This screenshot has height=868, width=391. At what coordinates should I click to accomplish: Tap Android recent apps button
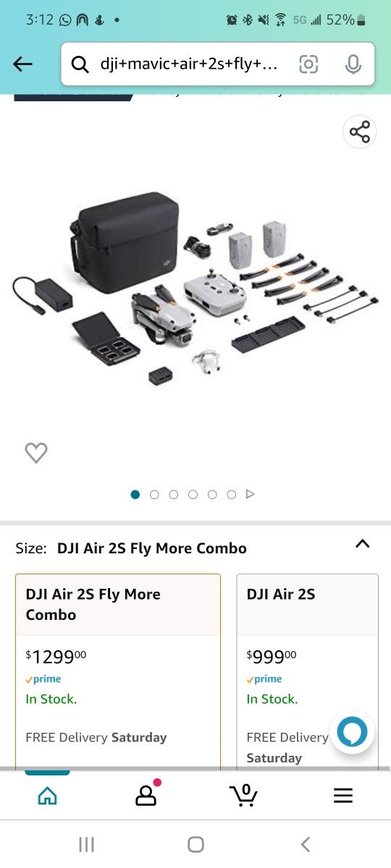coord(86,844)
